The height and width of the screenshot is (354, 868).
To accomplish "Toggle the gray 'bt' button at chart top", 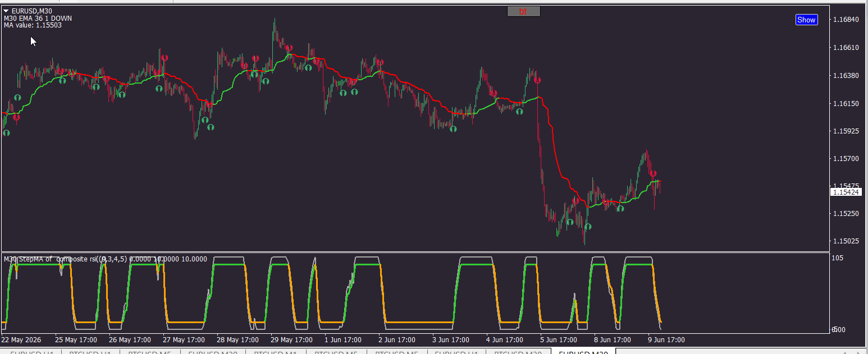I will click(x=523, y=11).
